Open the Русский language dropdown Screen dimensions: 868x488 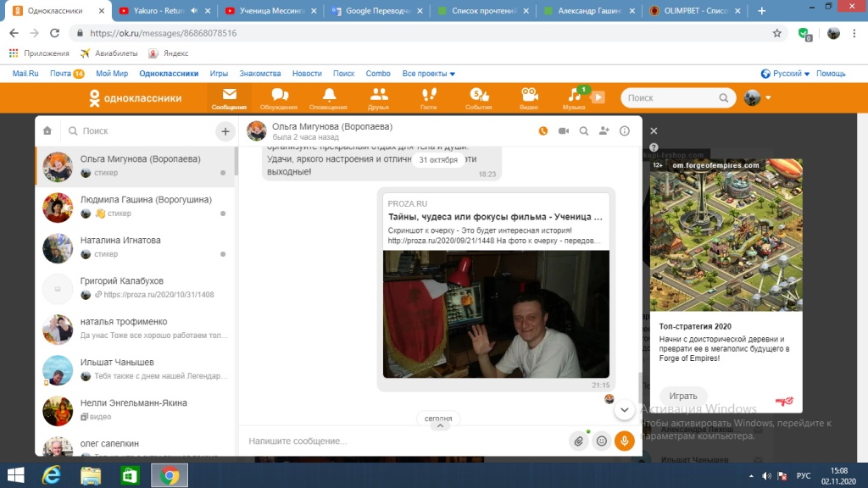pyautogui.click(x=785, y=74)
